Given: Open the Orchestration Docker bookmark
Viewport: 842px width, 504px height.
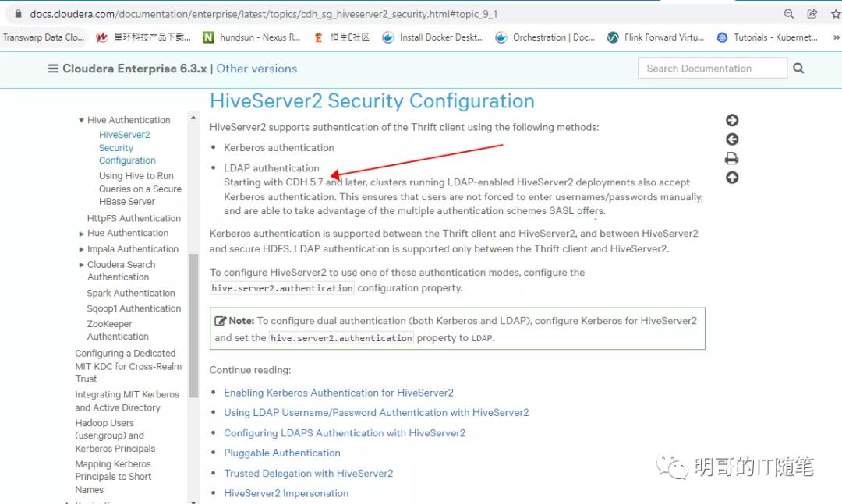Looking at the screenshot, I should pos(545,37).
